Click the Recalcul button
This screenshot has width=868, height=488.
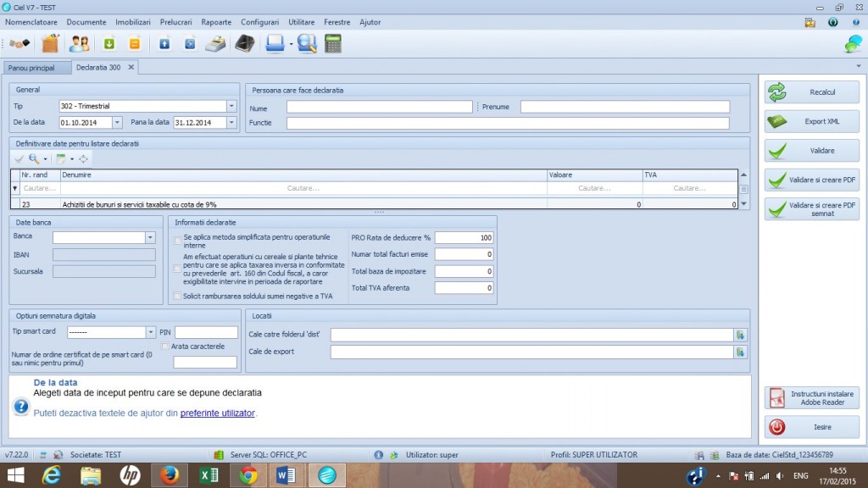coord(812,91)
